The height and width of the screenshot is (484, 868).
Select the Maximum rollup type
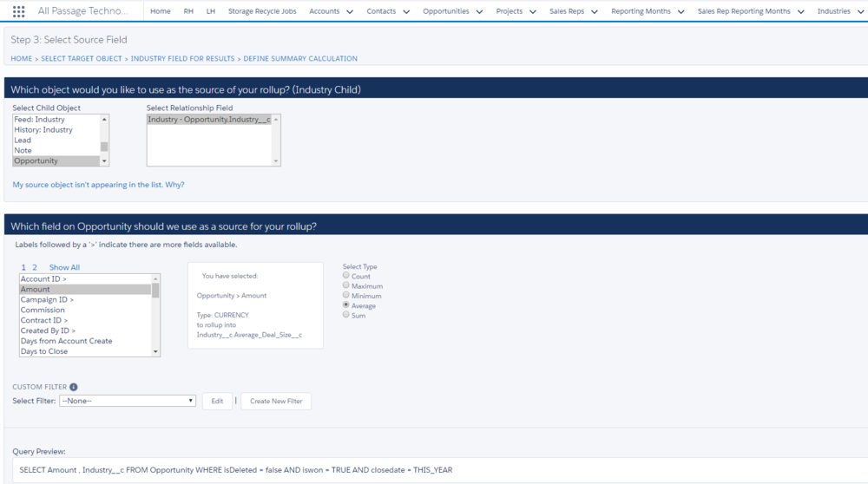point(346,285)
